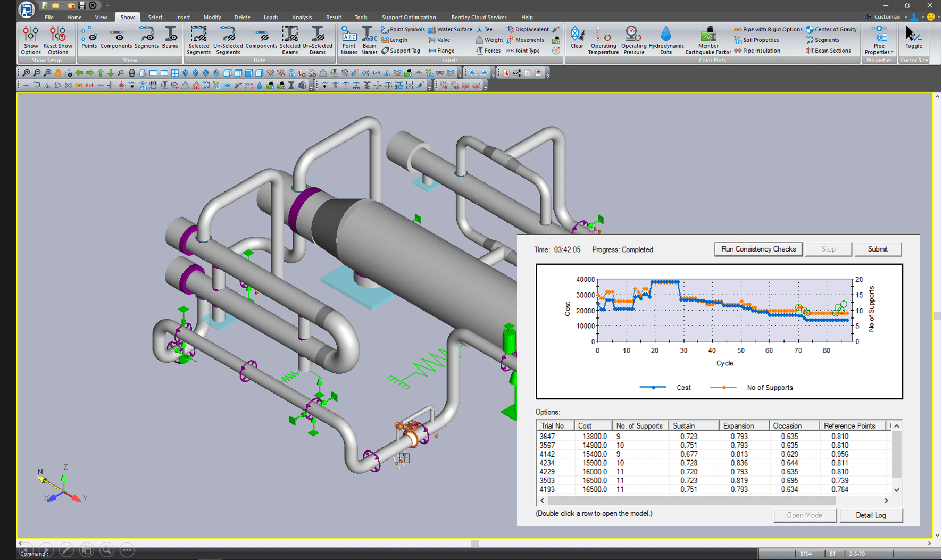Viewport: 942px width, 560px height.
Task: Click the Zoom In toolbar icon
Action: point(26,73)
